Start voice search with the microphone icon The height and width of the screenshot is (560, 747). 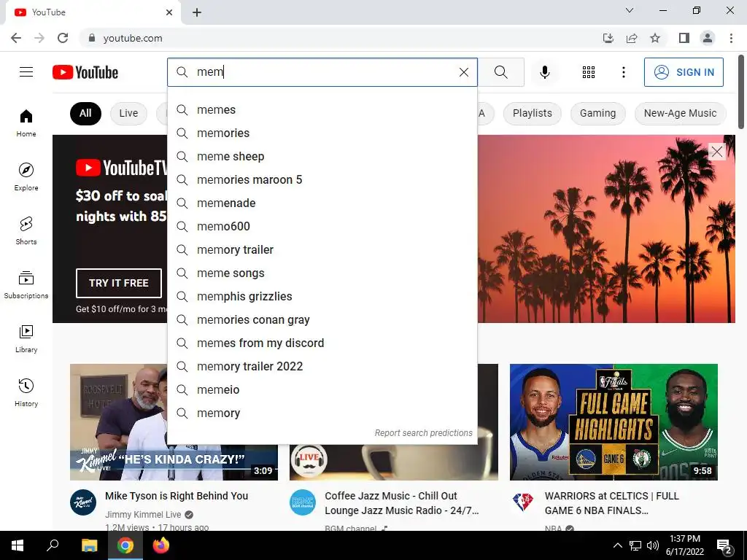(544, 72)
